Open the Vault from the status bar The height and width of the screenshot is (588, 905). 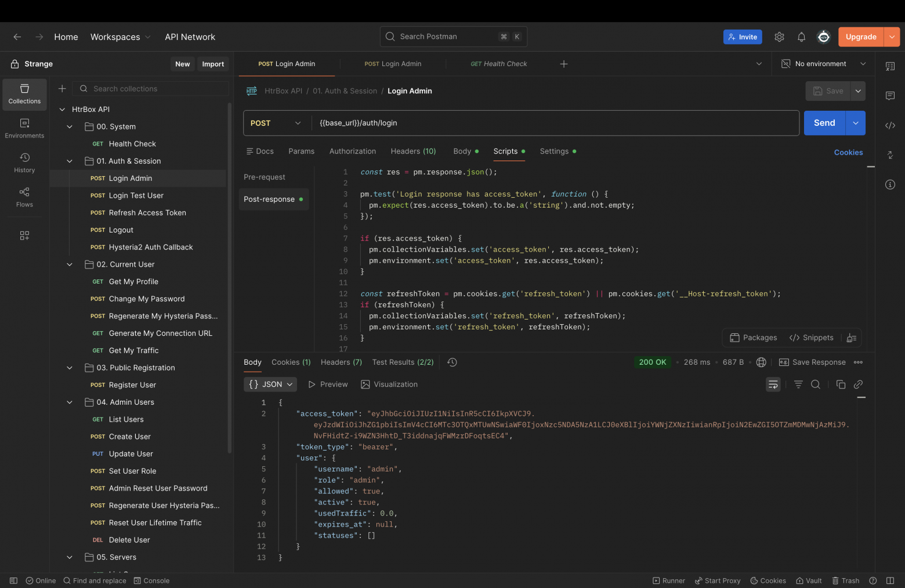tap(809, 580)
